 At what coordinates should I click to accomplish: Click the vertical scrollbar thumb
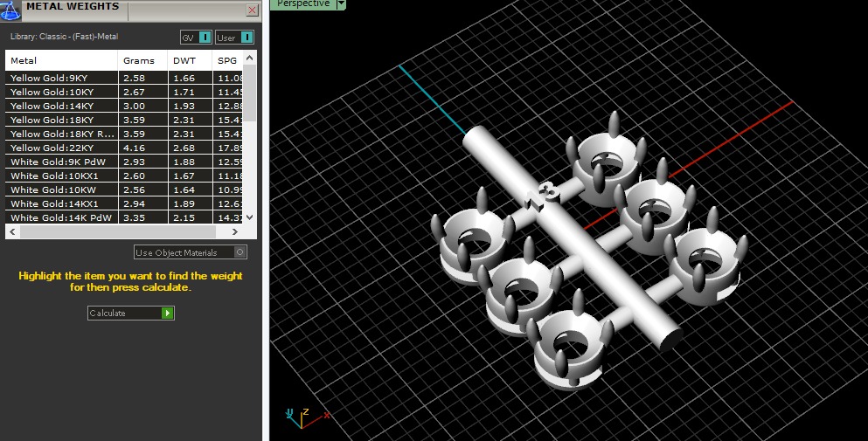[x=250, y=93]
